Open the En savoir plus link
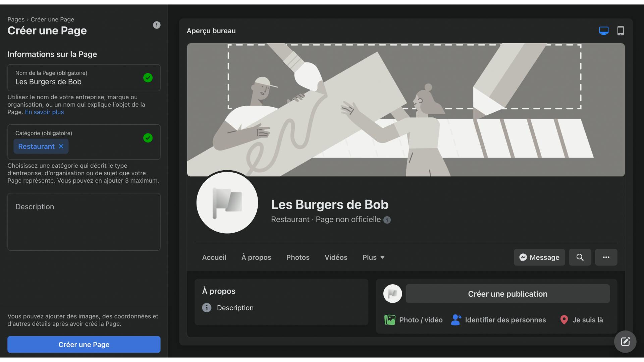Viewport: 644px width, 362px height. pos(44,112)
